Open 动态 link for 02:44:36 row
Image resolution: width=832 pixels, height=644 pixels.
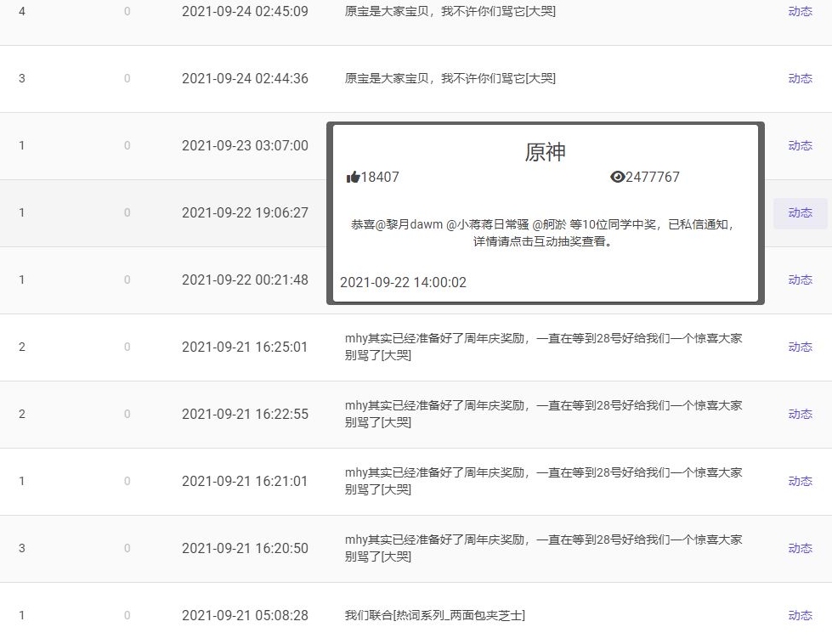coord(800,79)
